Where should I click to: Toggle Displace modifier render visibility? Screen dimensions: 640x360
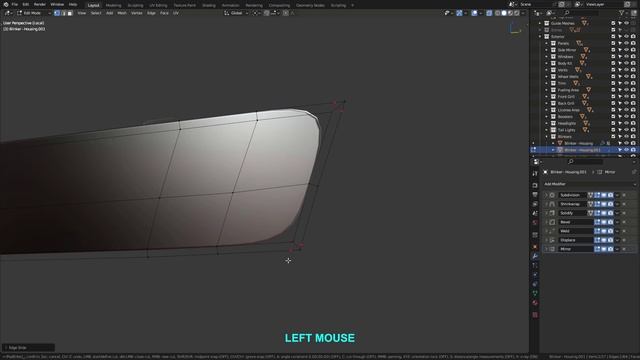coord(610,240)
